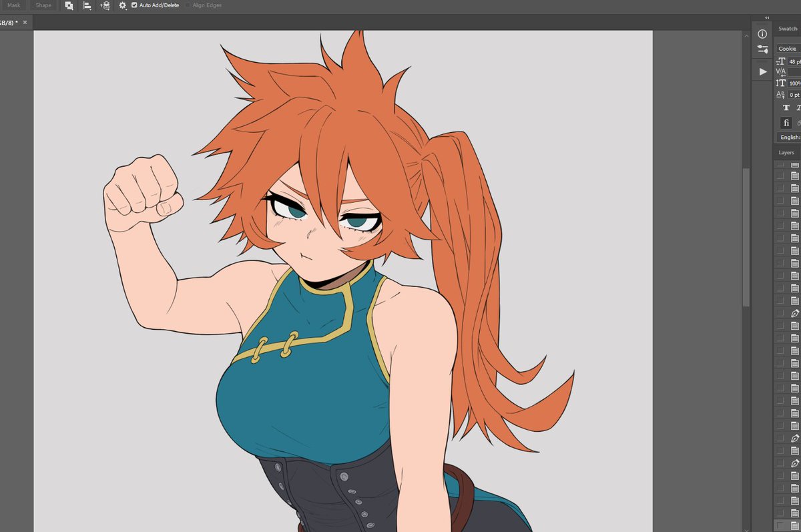Open the 48 pt font size dropdown
Image resolution: width=801 pixels, height=532 pixels.
pyautogui.click(x=794, y=61)
